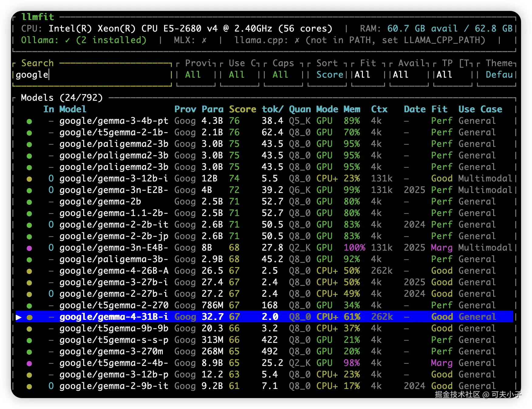Image resolution: width=532 pixels, height=409 pixels.
Task: Click the Date column header
Action: coord(415,109)
